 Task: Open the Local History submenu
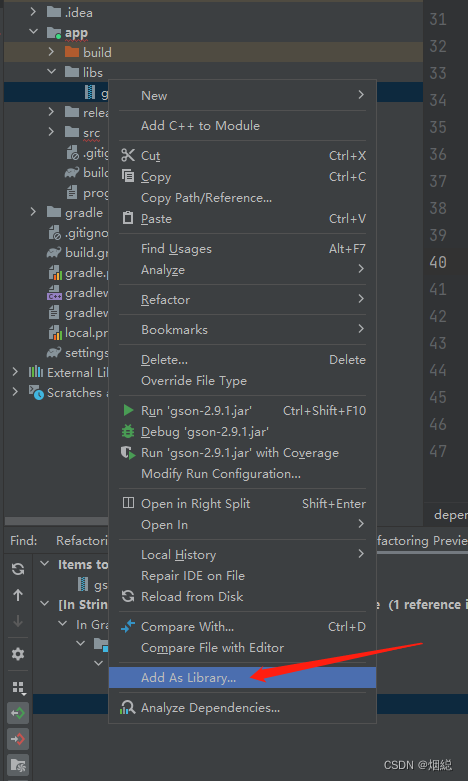[x=242, y=554]
